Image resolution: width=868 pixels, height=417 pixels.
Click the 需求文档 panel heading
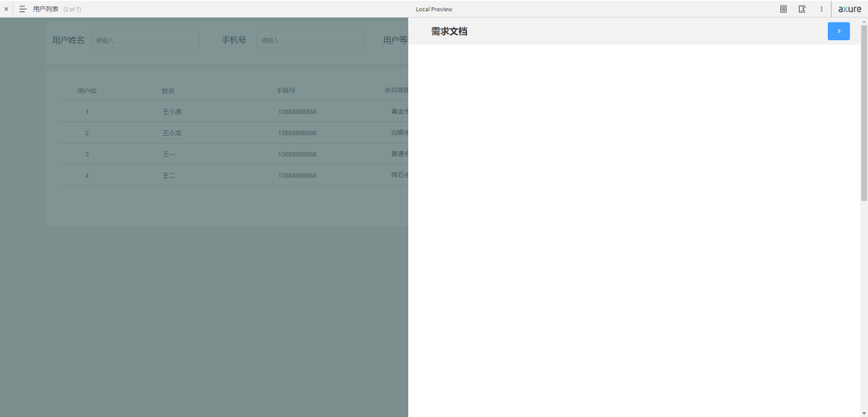449,31
